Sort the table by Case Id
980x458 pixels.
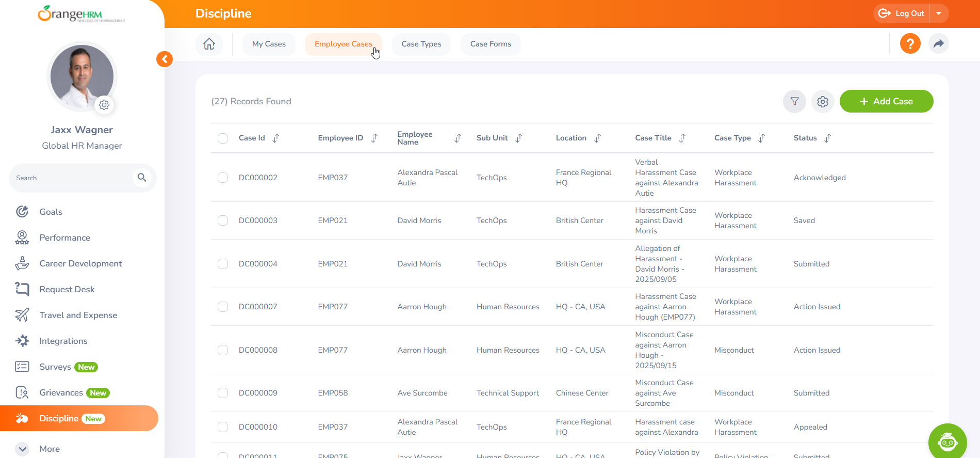pos(276,138)
